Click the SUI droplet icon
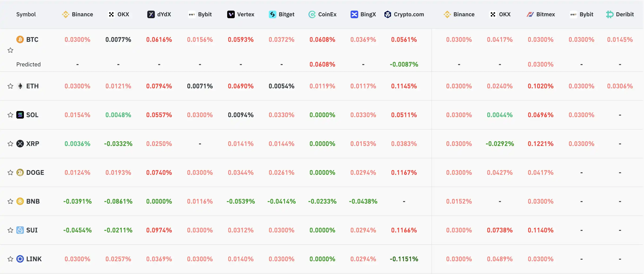This screenshot has height=274, width=644. click(x=20, y=230)
